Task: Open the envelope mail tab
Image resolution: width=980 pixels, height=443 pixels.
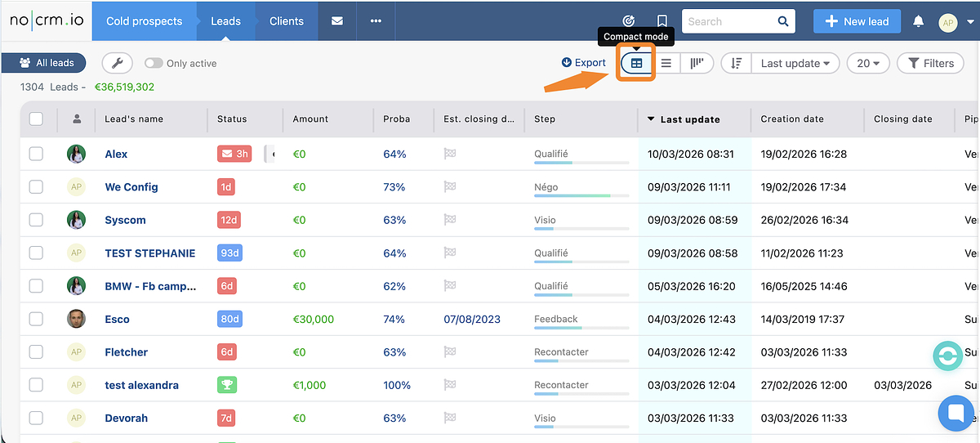Action: click(x=337, y=21)
